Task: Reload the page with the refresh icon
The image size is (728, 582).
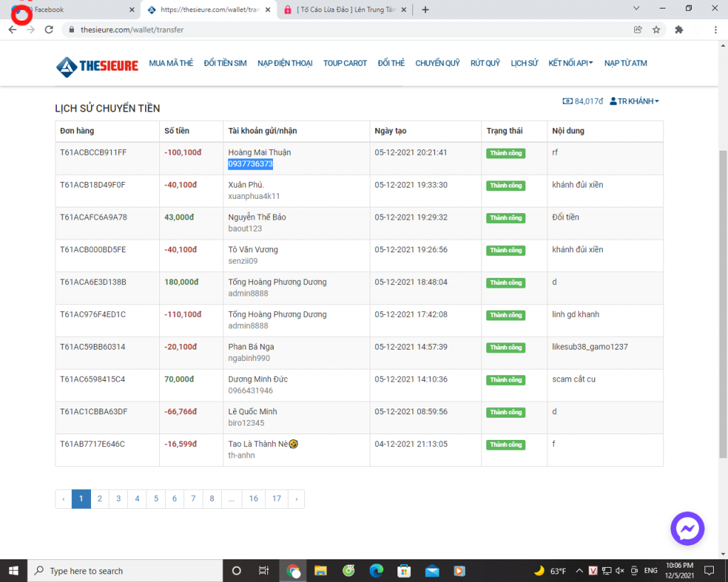Action: (49, 30)
